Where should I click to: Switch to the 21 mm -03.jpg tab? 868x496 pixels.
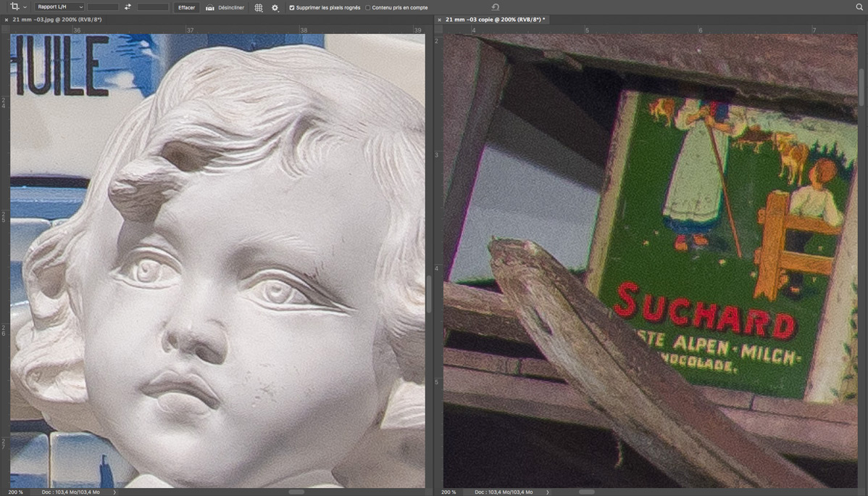pos(57,20)
